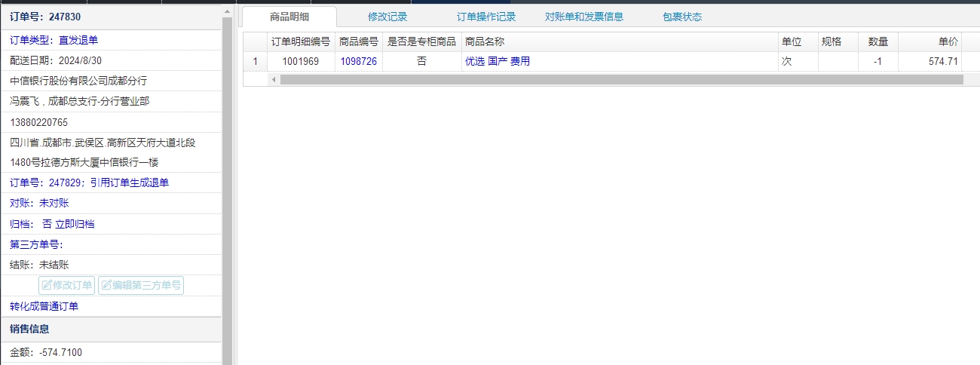Click the 1480号拉德方斯大厦中信银行一楼 address line
The width and height of the screenshot is (980, 365).
(x=84, y=162)
